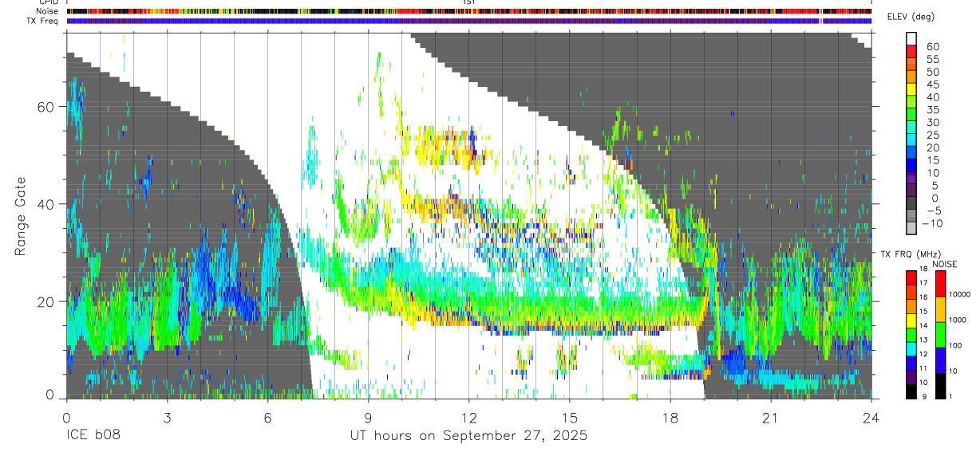Click the "45" value on the ELEV scale
980x452 pixels.
point(932,85)
